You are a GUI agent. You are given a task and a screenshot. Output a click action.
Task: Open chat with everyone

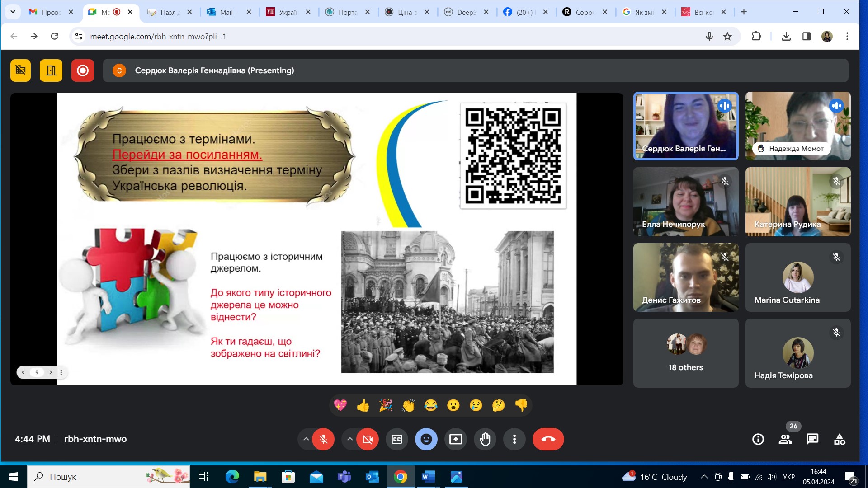click(812, 439)
